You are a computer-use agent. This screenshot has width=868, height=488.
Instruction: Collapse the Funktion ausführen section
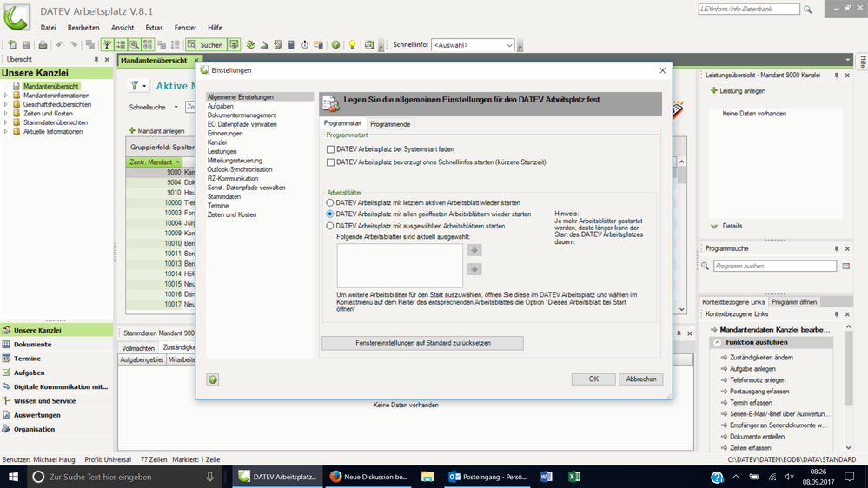click(718, 343)
